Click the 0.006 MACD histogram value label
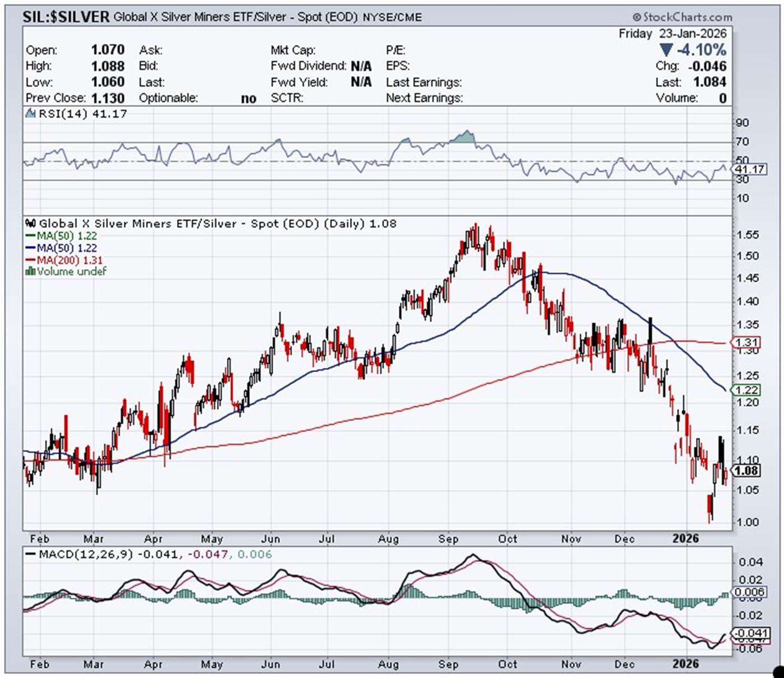This screenshot has width=784, height=678. coord(749,592)
